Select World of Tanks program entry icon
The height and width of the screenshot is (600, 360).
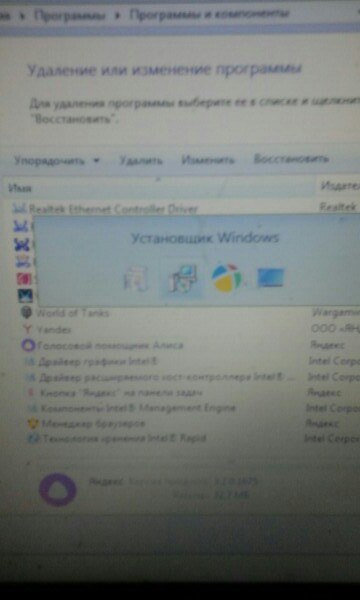pyautogui.click(x=26, y=313)
